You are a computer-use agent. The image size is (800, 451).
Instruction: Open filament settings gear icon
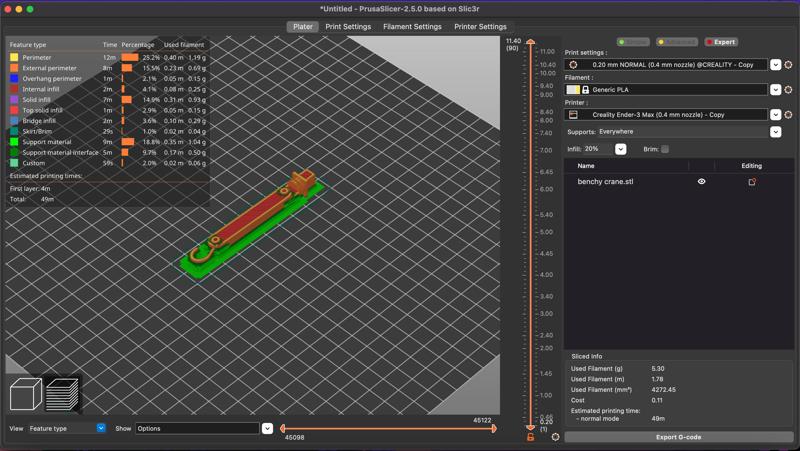tap(788, 90)
